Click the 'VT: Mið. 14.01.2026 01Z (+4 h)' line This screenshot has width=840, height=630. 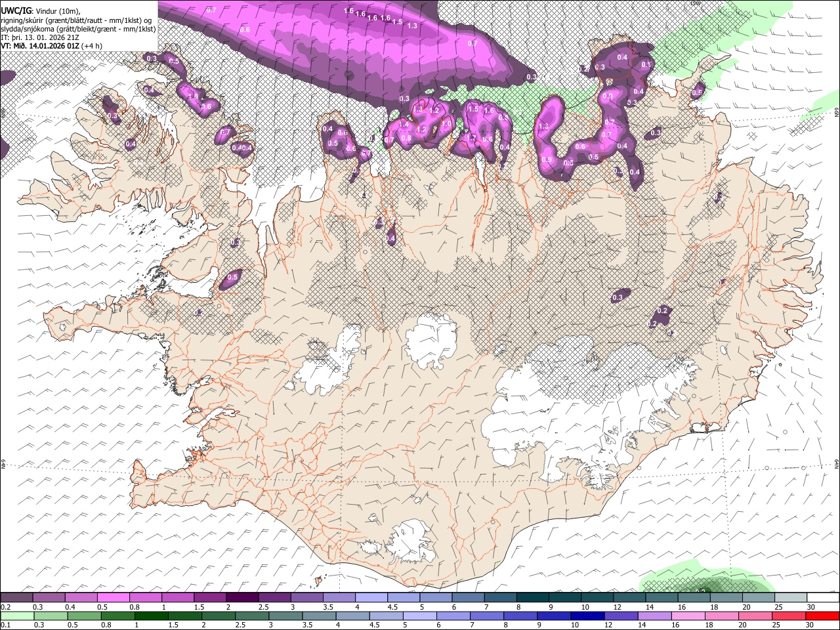(51, 45)
